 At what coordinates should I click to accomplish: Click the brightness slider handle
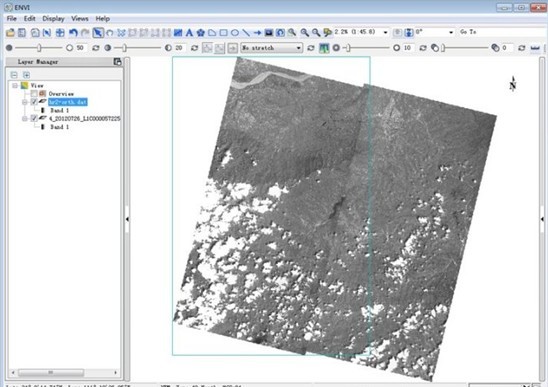[39, 48]
